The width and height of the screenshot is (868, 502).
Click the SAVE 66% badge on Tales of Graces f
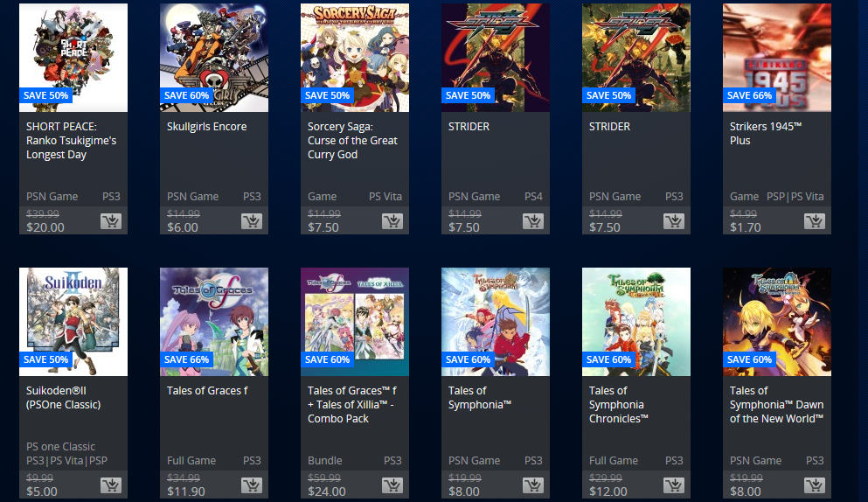pyautogui.click(x=186, y=359)
